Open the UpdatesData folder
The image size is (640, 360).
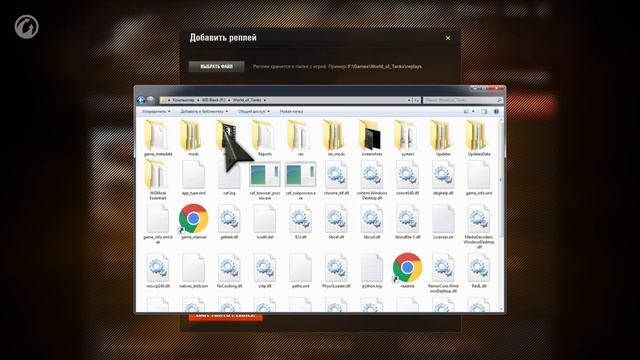coord(479,138)
